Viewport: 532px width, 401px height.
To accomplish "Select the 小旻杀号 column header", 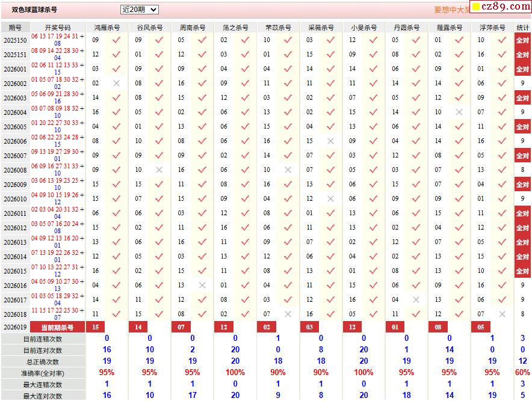I will pyautogui.click(x=363, y=28).
